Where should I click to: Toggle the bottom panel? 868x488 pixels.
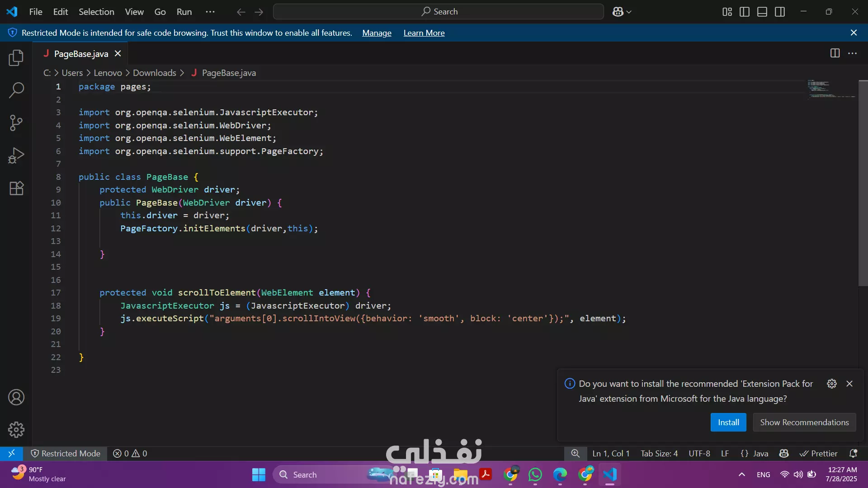point(762,12)
